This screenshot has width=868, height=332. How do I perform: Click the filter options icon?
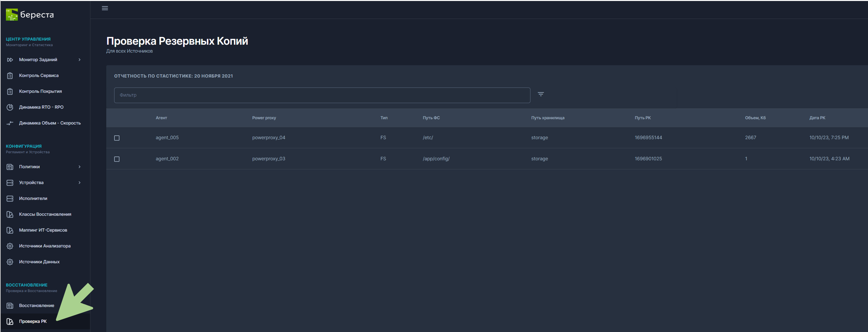pyautogui.click(x=541, y=94)
